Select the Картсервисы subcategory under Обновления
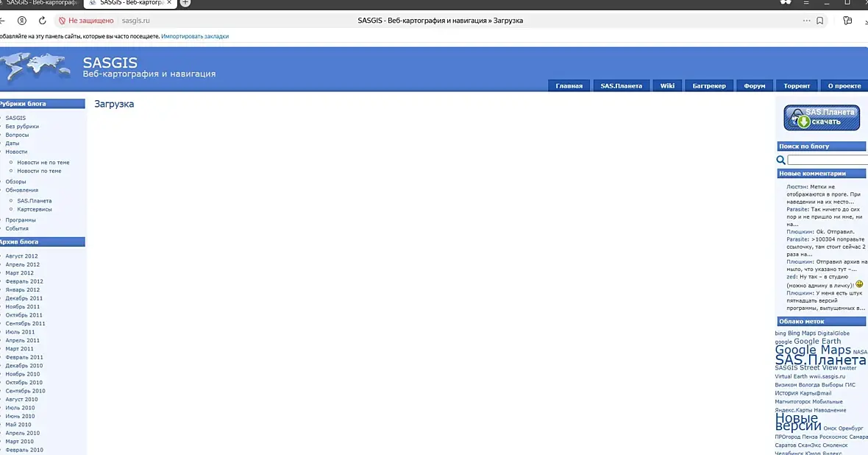The height and width of the screenshot is (455, 868). (35, 210)
